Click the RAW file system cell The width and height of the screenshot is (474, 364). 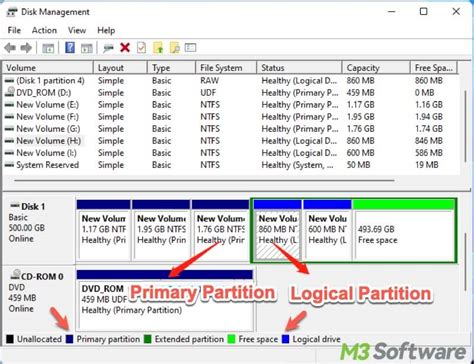tap(210, 81)
